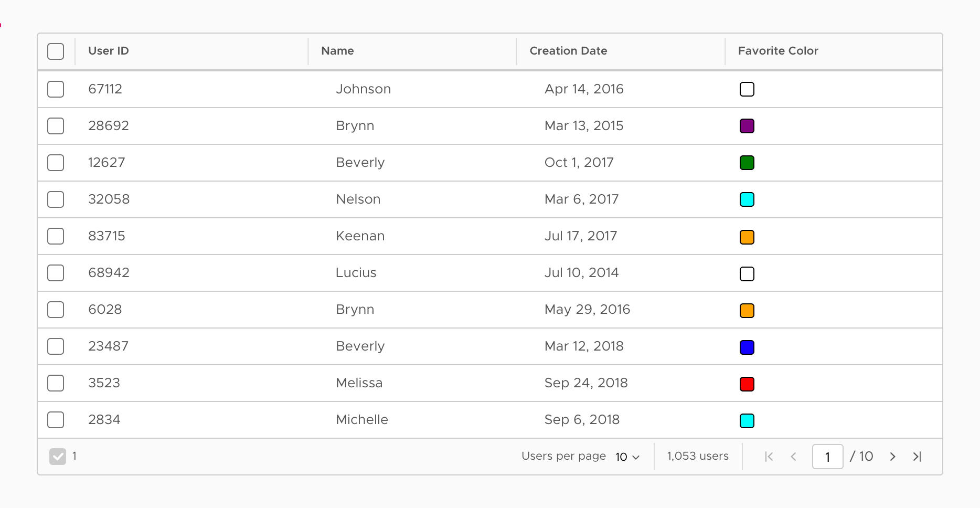This screenshot has width=980, height=508.
Task: Skip to the last page of users
Action: click(918, 457)
